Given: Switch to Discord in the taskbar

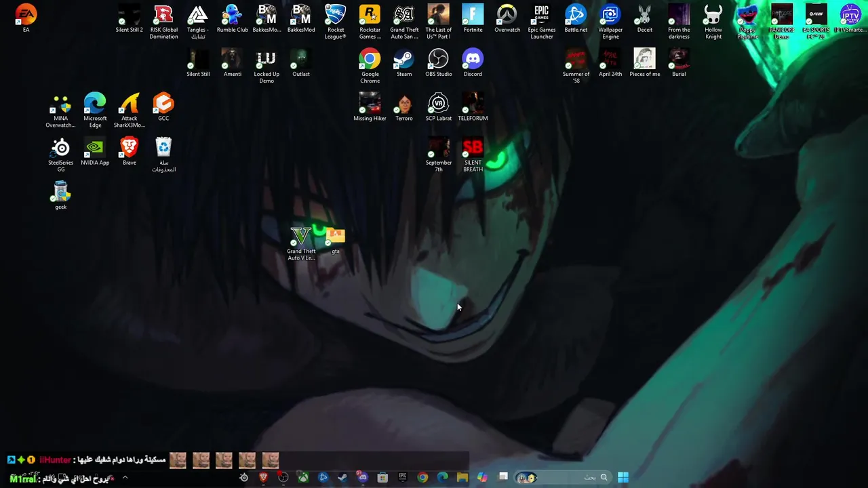Looking at the screenshot, I should tap(363, 478).
